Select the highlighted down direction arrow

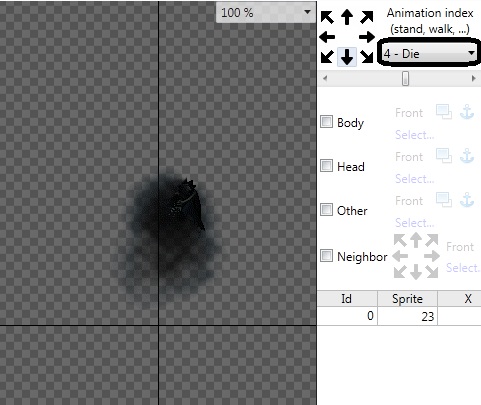point(347,57)
